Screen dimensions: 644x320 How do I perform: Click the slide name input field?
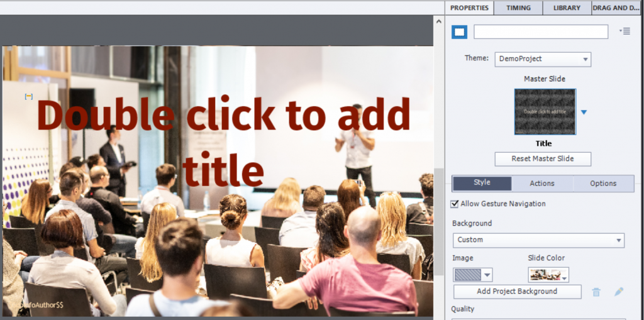(x=540, y=31)
